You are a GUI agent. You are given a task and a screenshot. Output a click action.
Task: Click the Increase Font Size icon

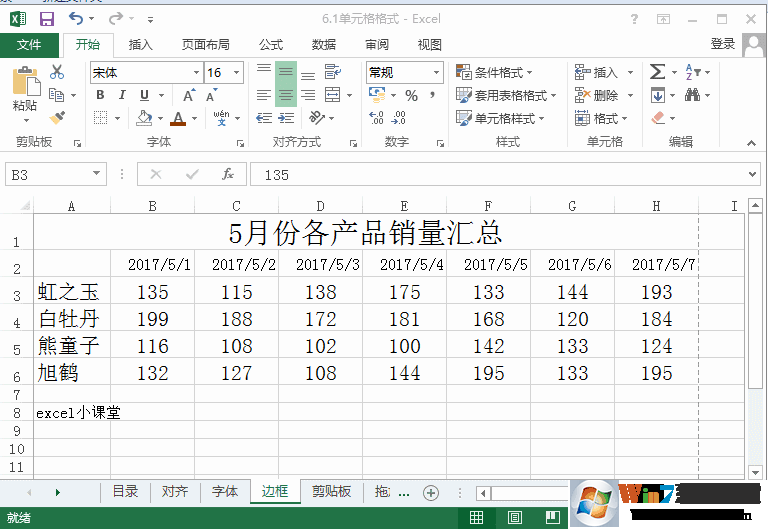point(188,95)
